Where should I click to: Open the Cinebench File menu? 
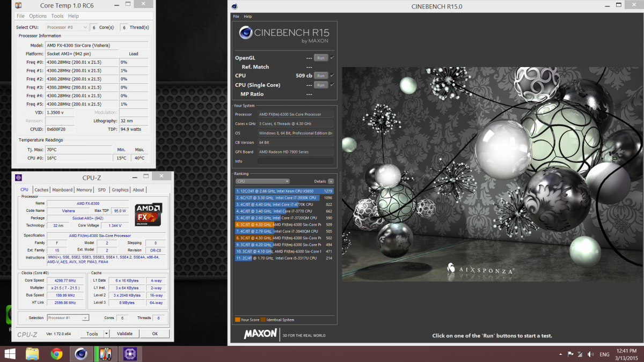tap(236, 17)
